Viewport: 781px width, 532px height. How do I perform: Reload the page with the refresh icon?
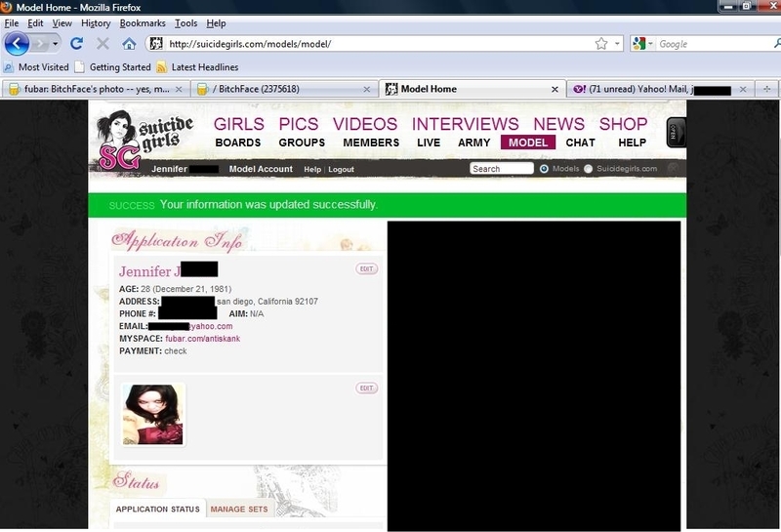pos(76,44)
